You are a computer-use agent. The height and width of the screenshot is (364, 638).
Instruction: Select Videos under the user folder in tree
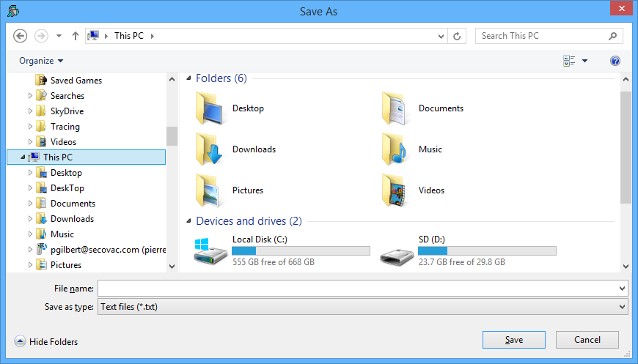pyautogui.click(x=63, y=142)
